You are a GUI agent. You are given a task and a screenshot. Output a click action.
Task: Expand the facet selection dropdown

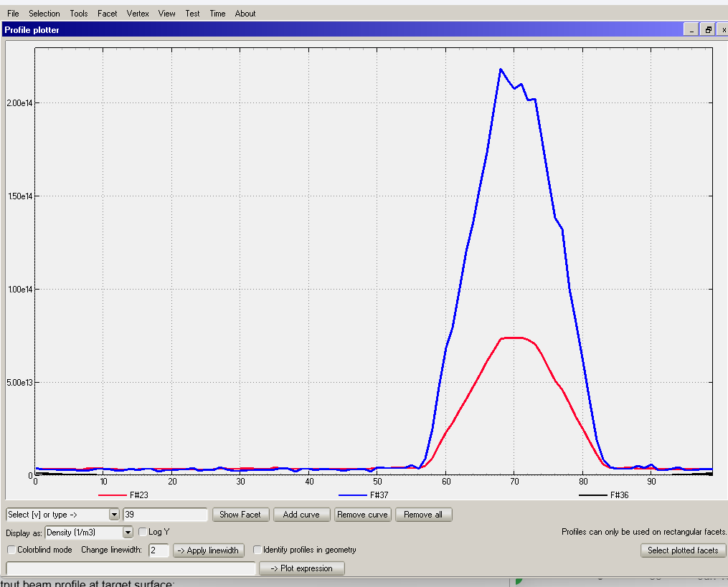pos(114,515)
